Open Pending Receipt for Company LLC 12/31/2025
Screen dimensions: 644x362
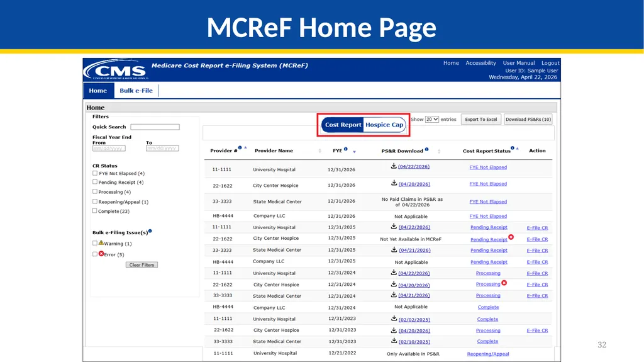point(489,262)
